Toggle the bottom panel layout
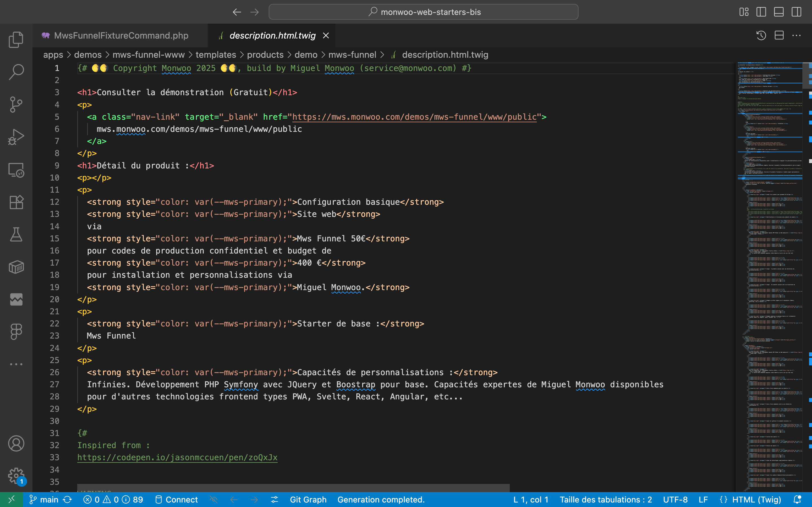The height and width of the screenshot is (507, 812). [x=778, y=12]
